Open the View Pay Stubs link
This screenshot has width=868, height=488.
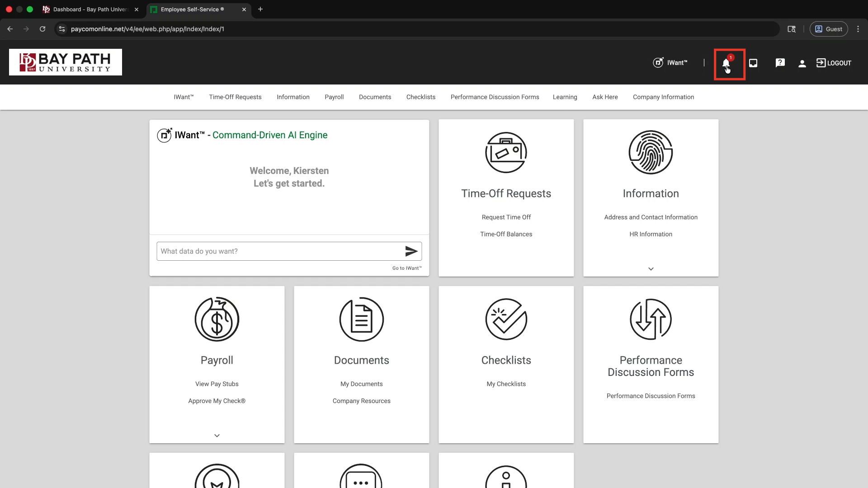(x=217, y=384)
